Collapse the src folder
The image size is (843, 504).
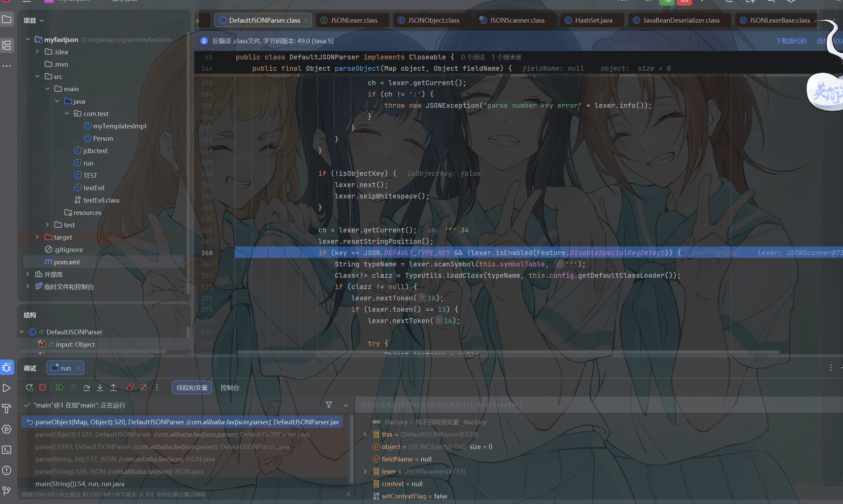coord(37,77)
